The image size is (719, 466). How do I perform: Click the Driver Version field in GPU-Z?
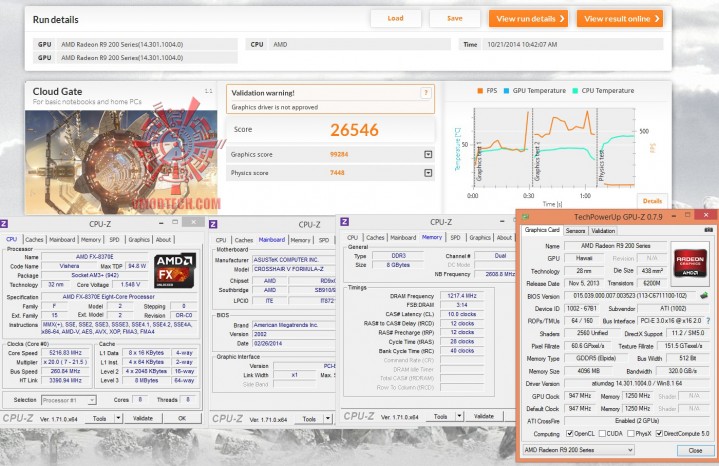(636, 383)
